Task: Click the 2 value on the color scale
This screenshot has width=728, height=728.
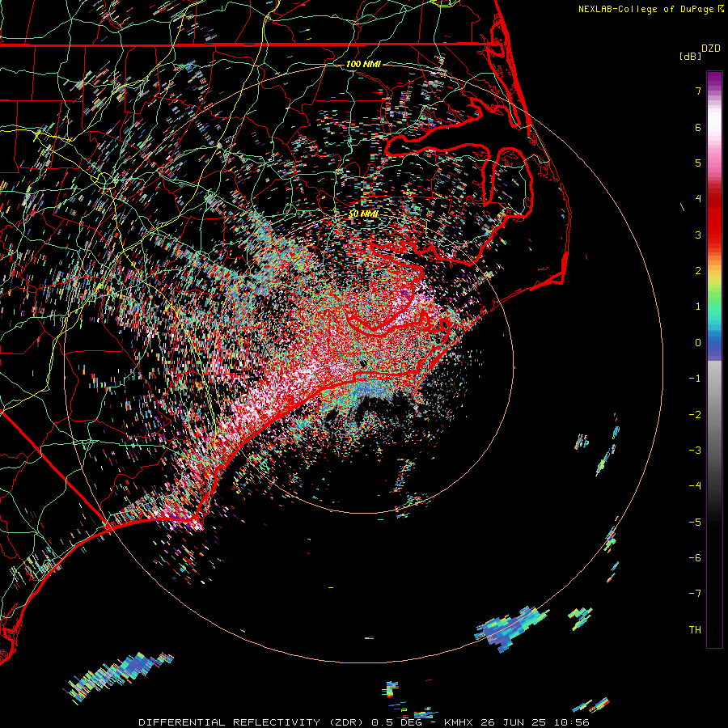Action: 698,271
